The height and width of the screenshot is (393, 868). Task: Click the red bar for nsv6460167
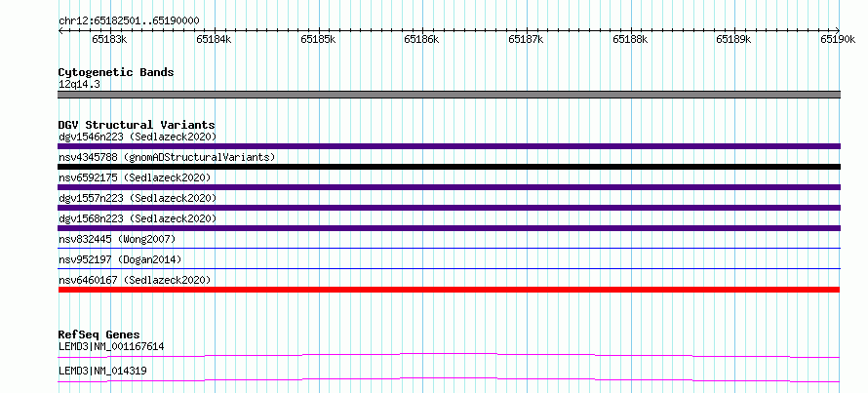449,290
